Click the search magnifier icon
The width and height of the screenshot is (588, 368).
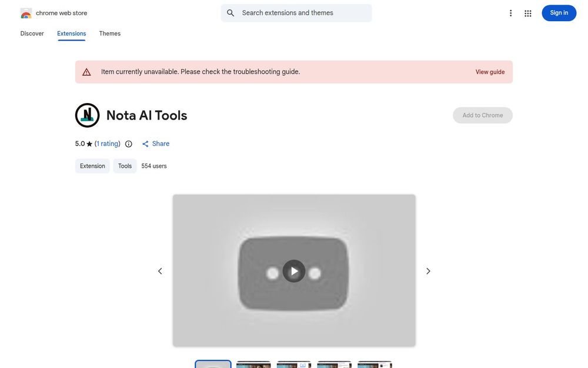click(x=230, y=13)
